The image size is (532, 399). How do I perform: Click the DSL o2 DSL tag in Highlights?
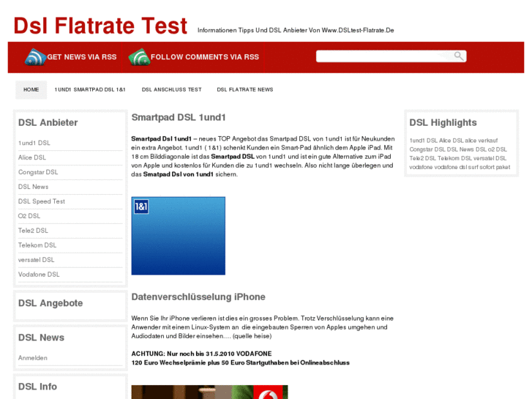click(491, 149)
